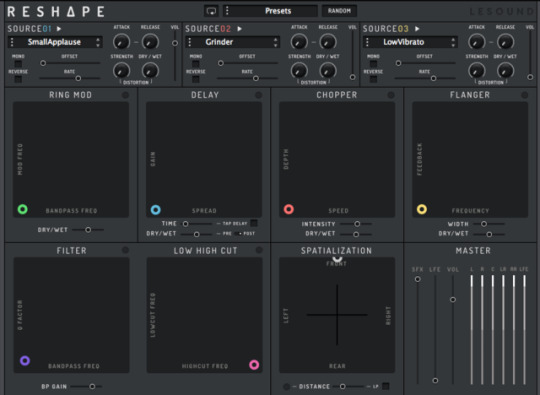Enable the Flanger effect
The width and height of the screenshot is (540, 395).
pos(525,95)
